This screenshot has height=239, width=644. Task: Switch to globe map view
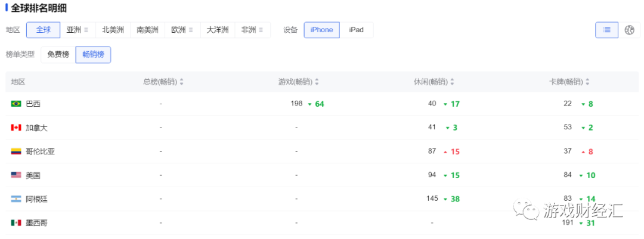(x=629, y=30)
